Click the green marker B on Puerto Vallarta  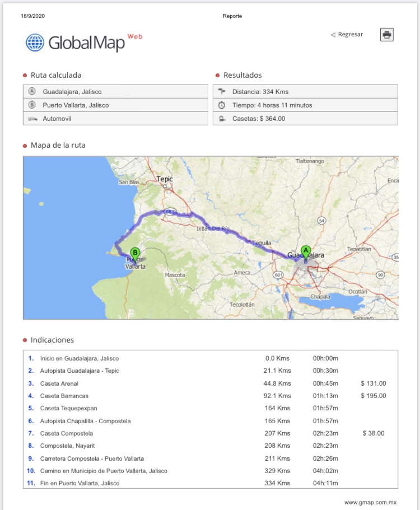[x=134, y=254]
